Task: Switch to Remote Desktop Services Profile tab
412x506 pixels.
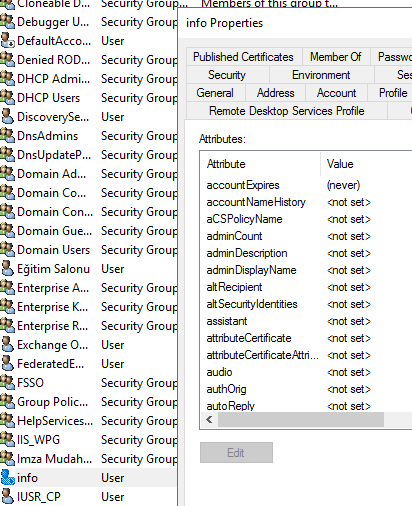Action: click(x=287, y=111)
